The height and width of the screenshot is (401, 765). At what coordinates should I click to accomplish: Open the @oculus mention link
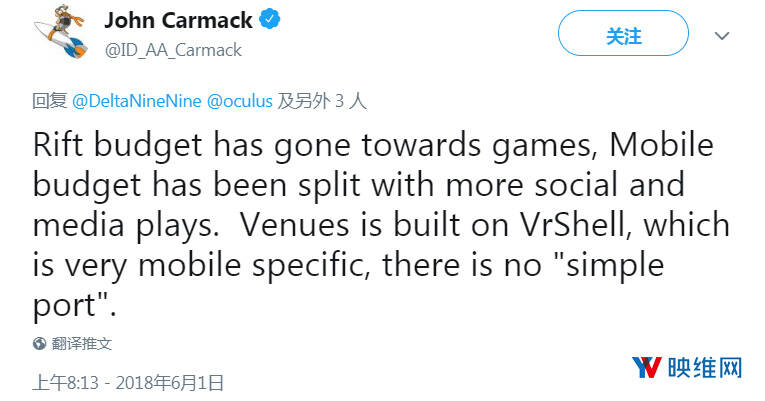click(x=239, y=100)
